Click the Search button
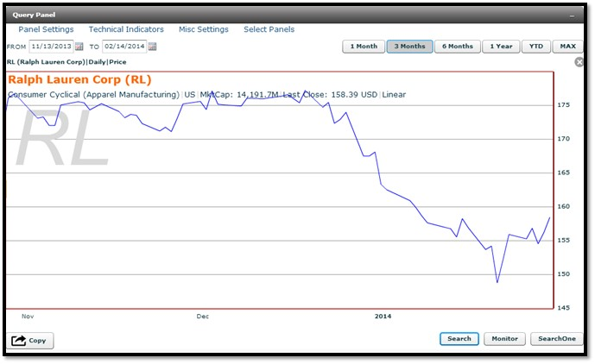The image size is (595, 364). click(459, 339)
